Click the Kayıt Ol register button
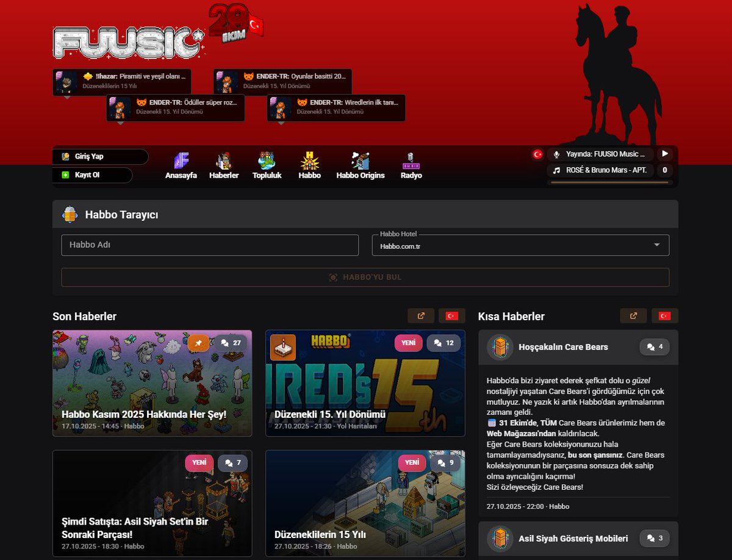The image size is (732, 560). tap(92, 175)
